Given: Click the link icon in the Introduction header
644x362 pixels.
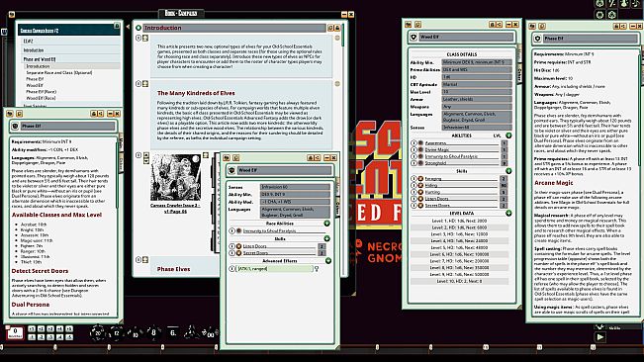Looking at the screenshot, I should [330, 28].
